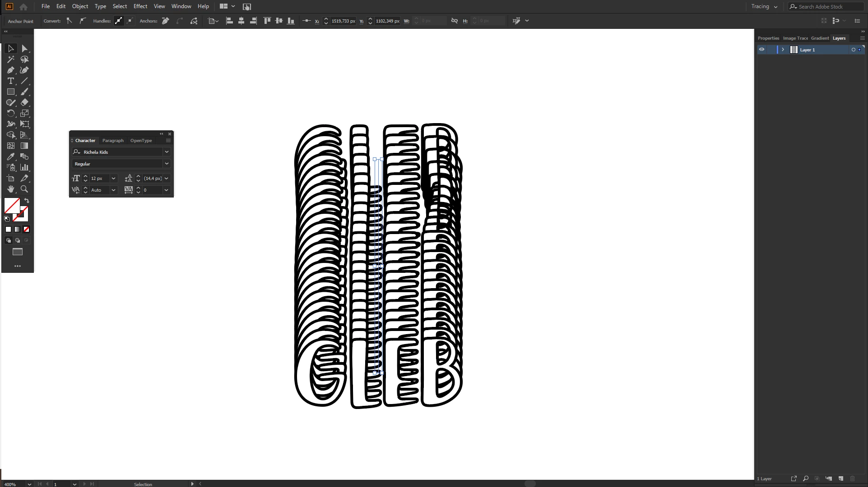Open the Properties panel tab

[x=768, y=38]
